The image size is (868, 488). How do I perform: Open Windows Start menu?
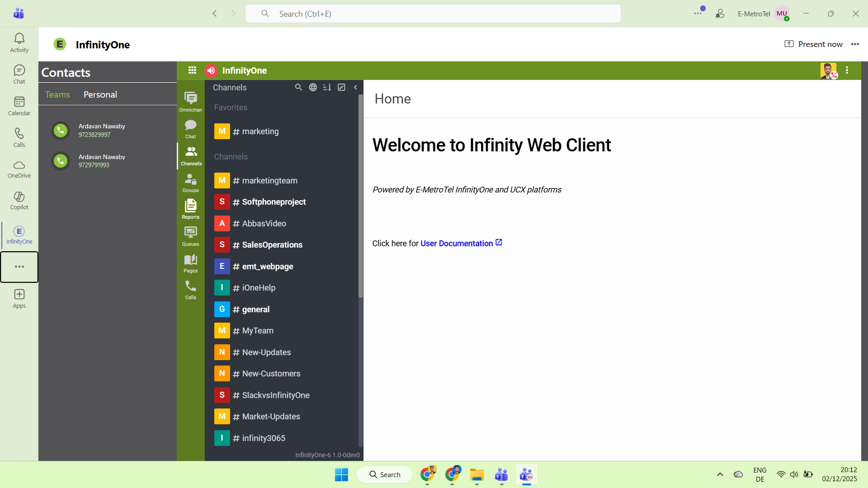tap(341, 475)
